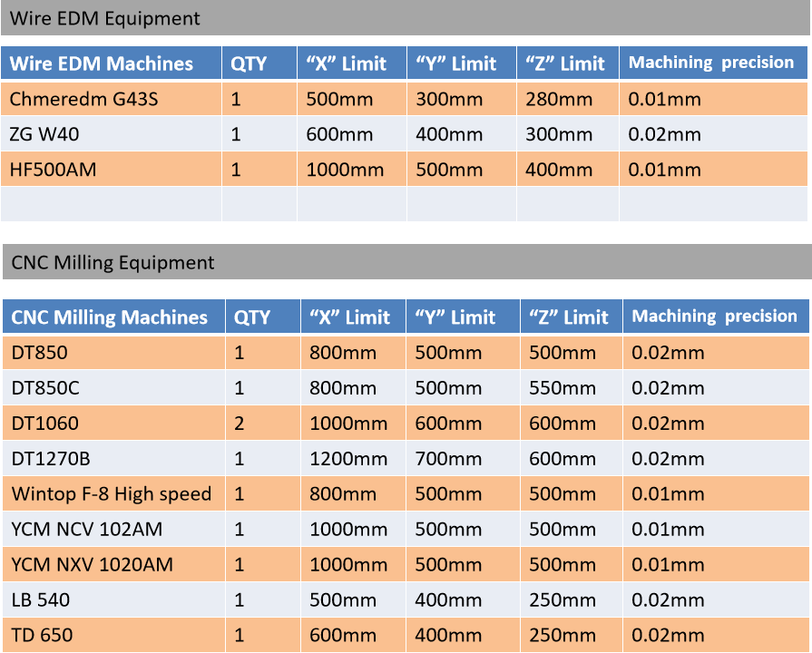Click the DT850C Z limit 550mm cell
Viewport: 812px width, 653px height.
[x=572, y=387]
